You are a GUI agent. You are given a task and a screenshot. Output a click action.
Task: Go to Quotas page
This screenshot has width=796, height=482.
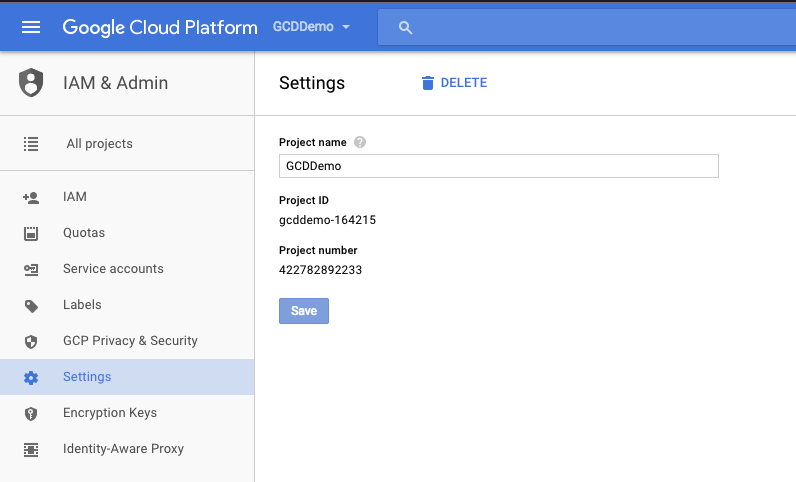click(x=84, y=233)
